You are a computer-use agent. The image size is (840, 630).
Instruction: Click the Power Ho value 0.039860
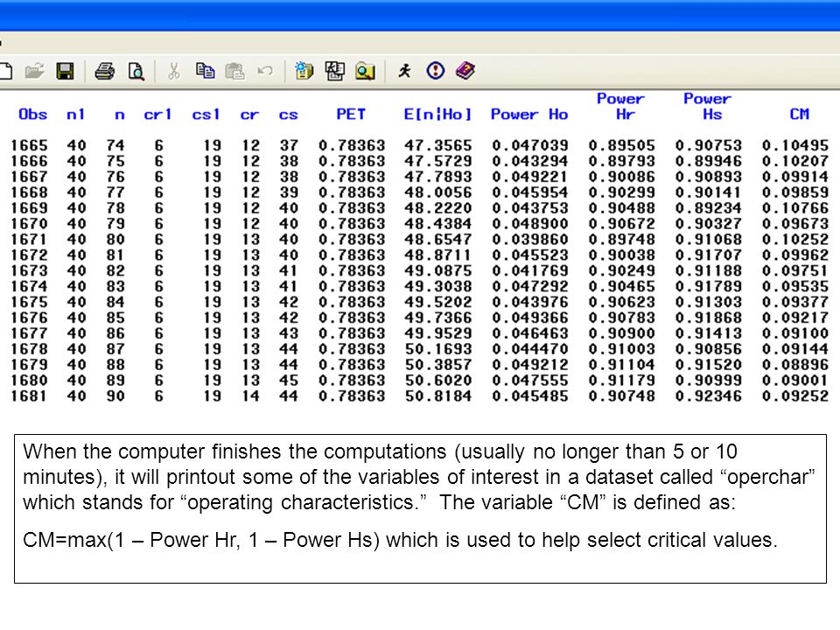point(530,240)
